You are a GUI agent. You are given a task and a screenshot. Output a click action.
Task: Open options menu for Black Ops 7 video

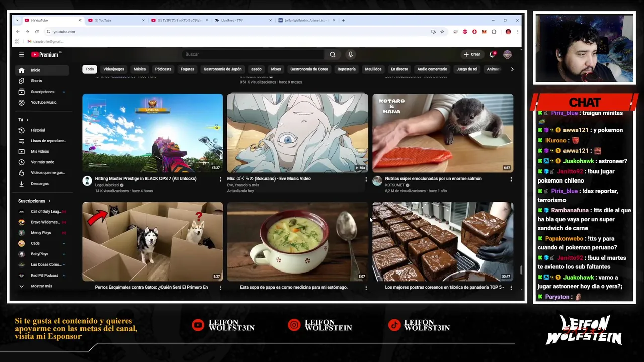[x=220, y=179]
